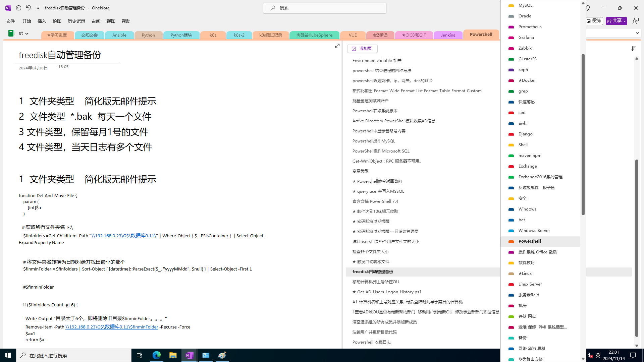The height and width of the screenshot is (362, 644).
Task: Open the Edge browser from the taskbar
Action: [156, 355]
